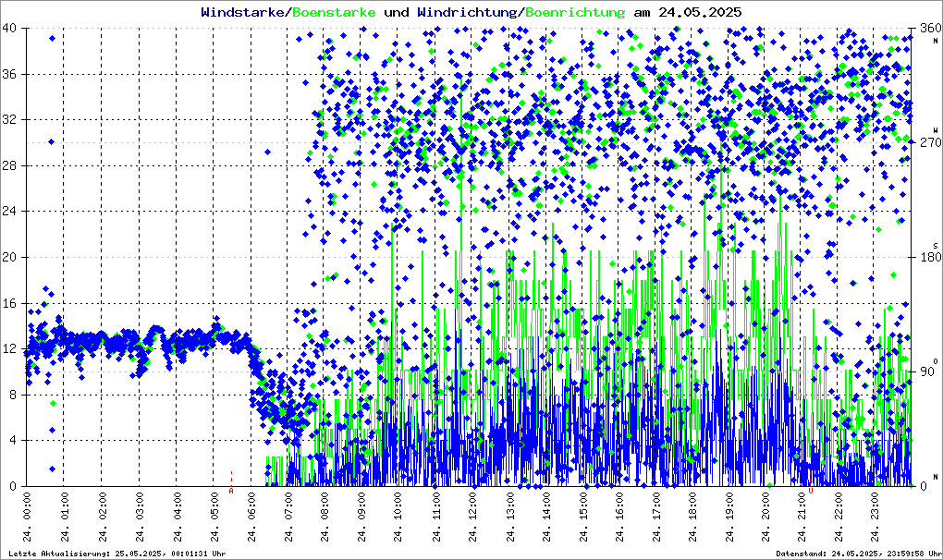Image resolution: width=943 pixels, height=560 pixels.
Task: Click wind speed axis value 24
Action: pyautogui.click(x=9, y=211)
